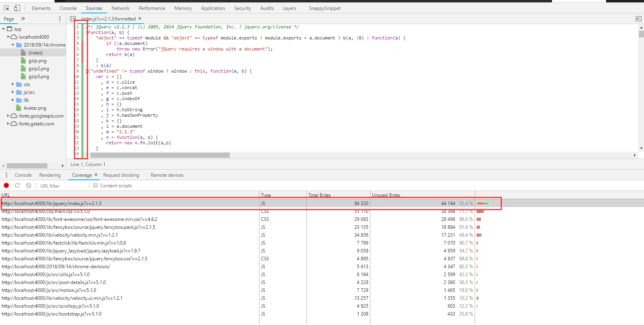Switch to the Network tab
The height and width of the screenshot is (325, 644).
tap(120, 8)
